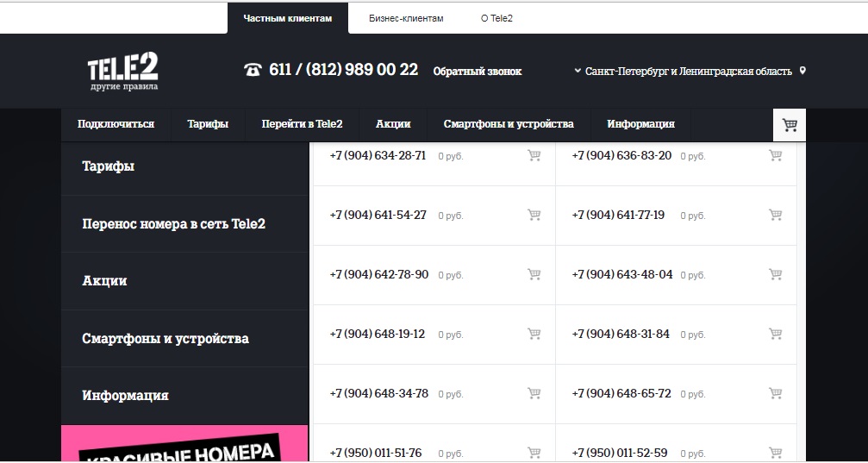The image size is (868, 463).
Task: Click Информация in the left sidebar
Action: 125,396
